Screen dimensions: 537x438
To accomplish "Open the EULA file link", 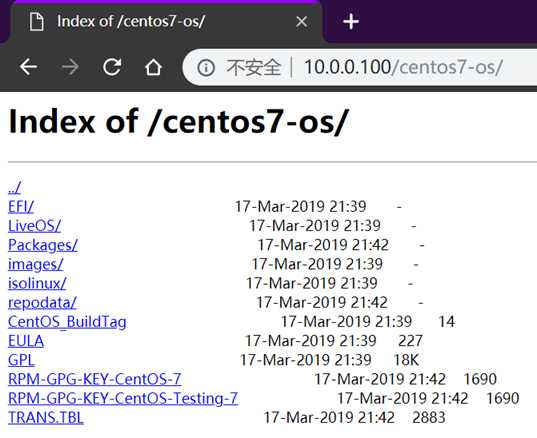I will (x=26, y=341).
